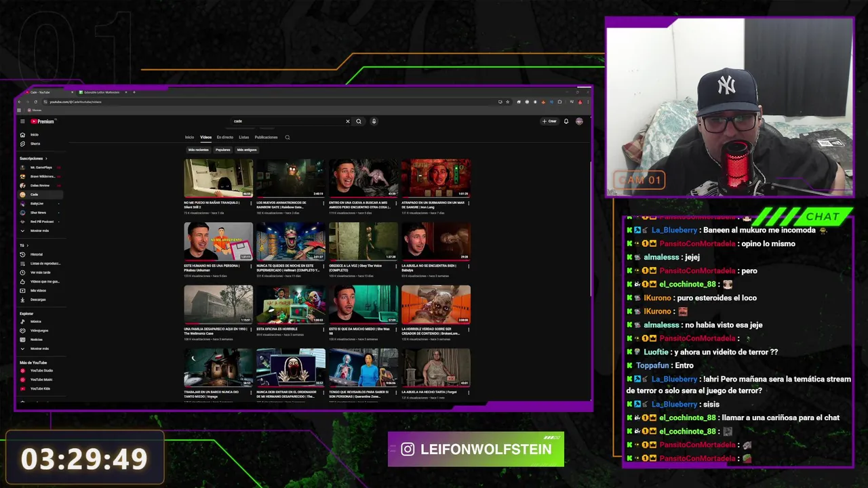Screen dimensions: 868x488
Task: Open options menu for Iron Lung video
Action: click(468, 203)
